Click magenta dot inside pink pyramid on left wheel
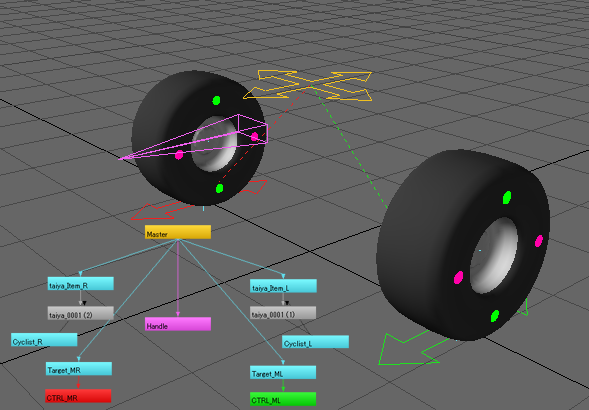This screenshot has width=589, height=410. [255, 136]
